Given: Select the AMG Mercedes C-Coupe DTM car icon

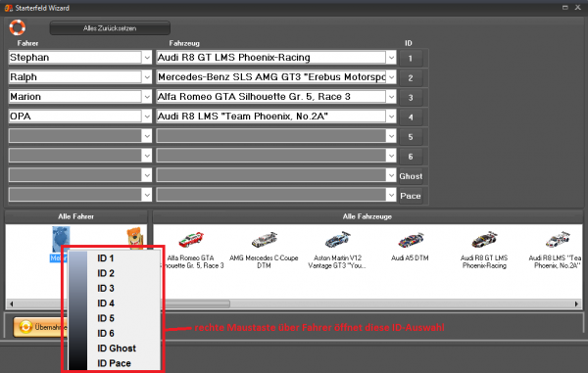Looking at the screenshot, I should pyautogui.click(x=264, y=240).
